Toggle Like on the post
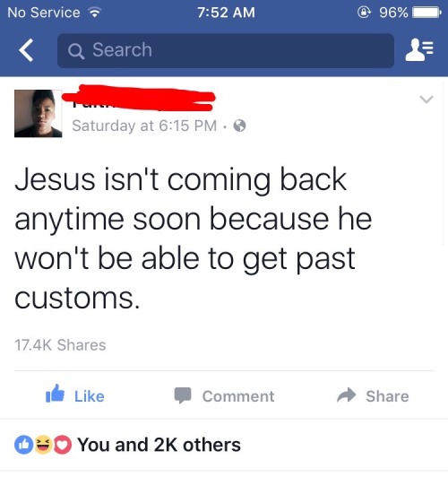The image size is (448, 477). pos(74,395)
